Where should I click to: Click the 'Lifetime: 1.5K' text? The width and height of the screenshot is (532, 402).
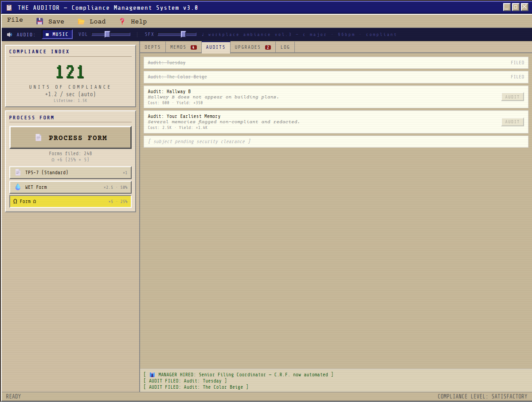70,101
